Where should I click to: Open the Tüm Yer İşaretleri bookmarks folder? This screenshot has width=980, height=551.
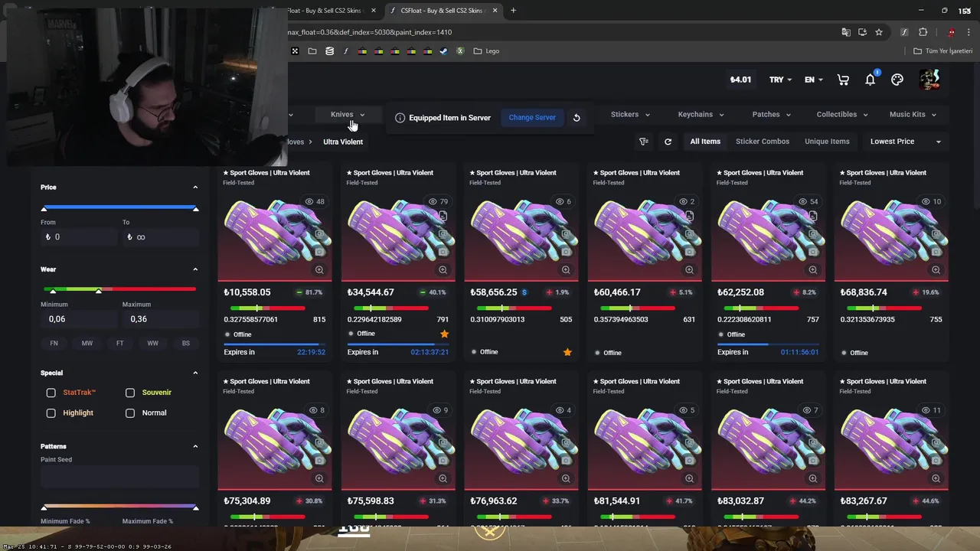[x=942, y=51]
